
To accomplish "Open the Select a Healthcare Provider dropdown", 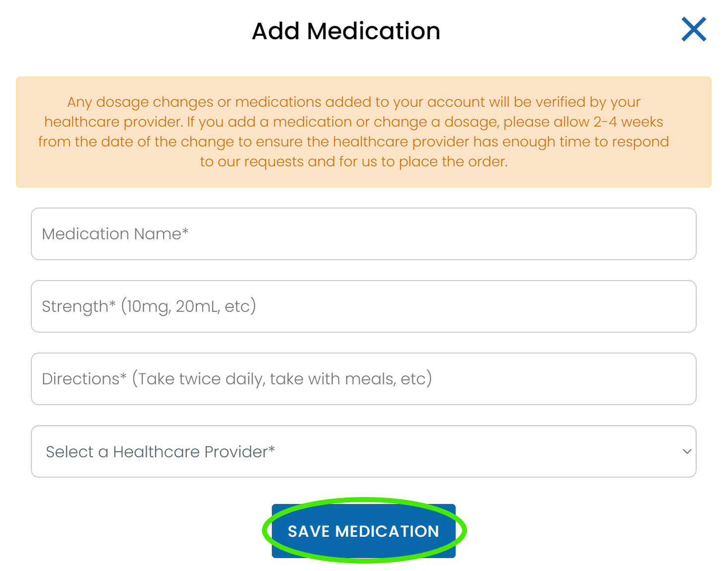I will point(363,451).
